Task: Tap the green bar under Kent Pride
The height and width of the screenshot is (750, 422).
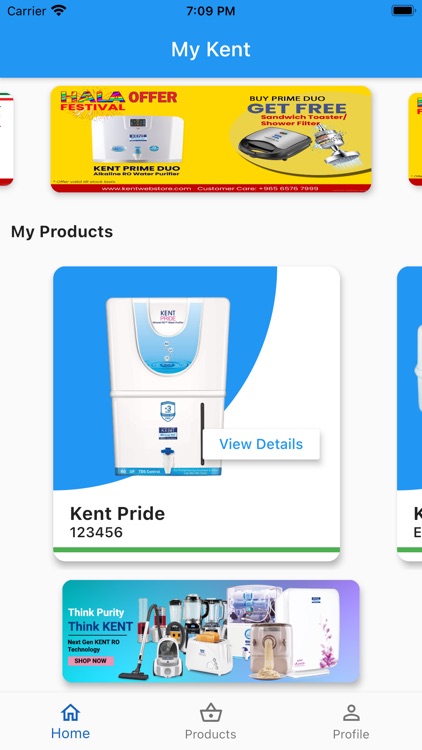Action: 197,550
